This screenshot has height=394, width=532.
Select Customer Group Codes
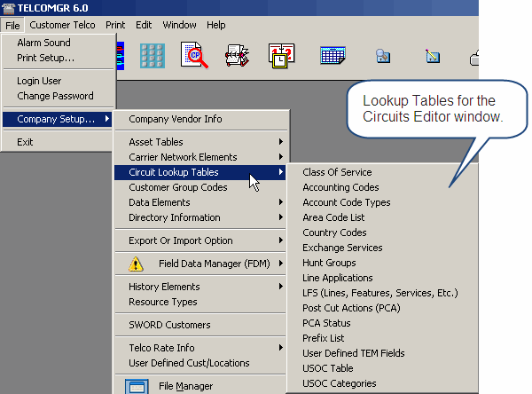pos(200,187)
